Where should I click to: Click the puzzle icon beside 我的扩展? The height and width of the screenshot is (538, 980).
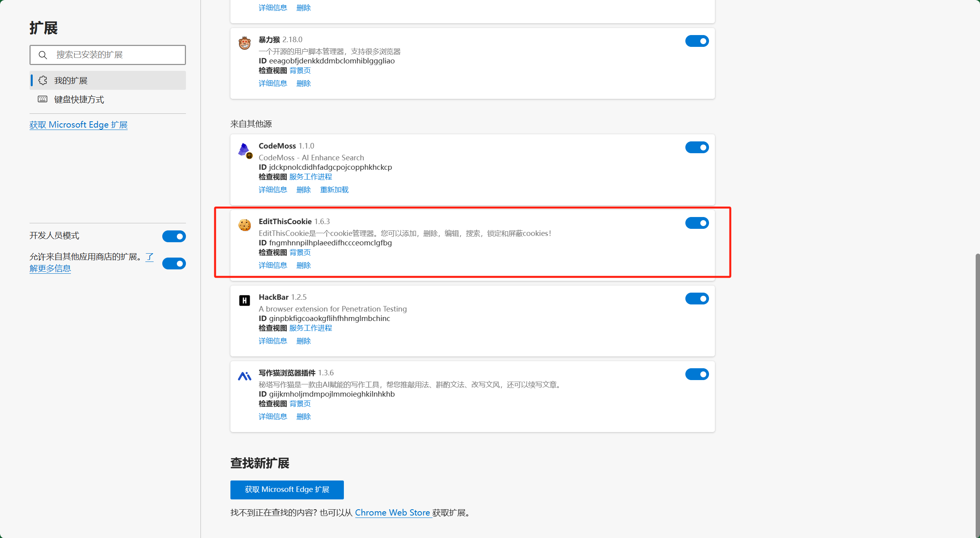43,80
